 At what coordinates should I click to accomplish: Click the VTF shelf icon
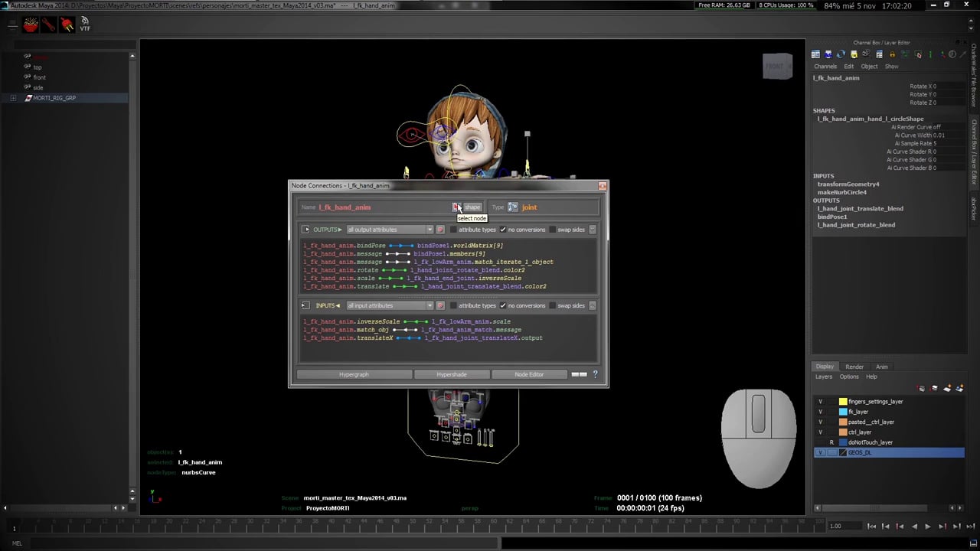(85, 24)
